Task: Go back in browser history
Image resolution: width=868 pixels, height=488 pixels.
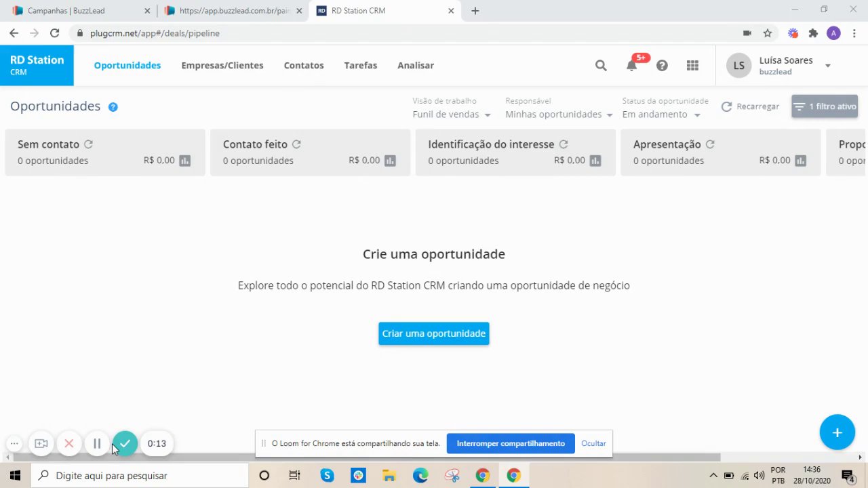Action: pos(14,33)
